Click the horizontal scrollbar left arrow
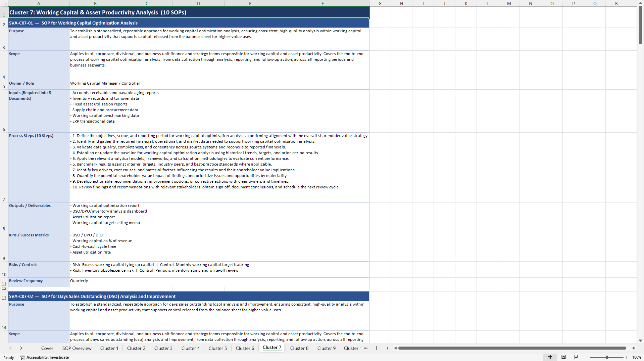 [395, 348]
